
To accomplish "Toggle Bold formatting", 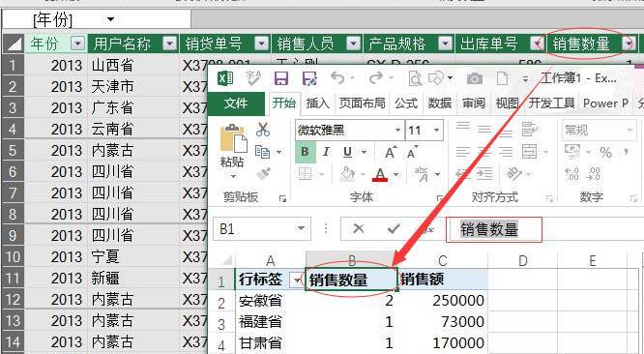I will (305, 152).
